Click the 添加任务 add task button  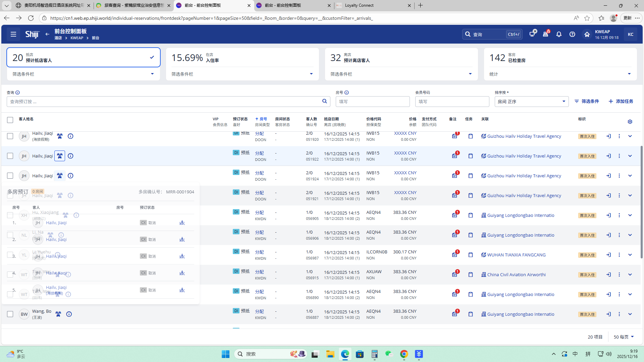coord(621,101)
